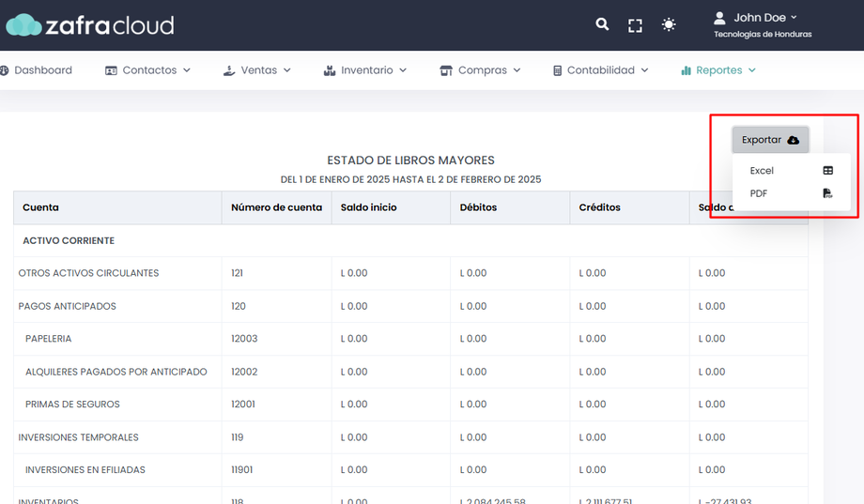Viewport: 864px width, 504px height.
Task: Expand the Ventas dropdown menu
Action: click(x=257, y=70)
